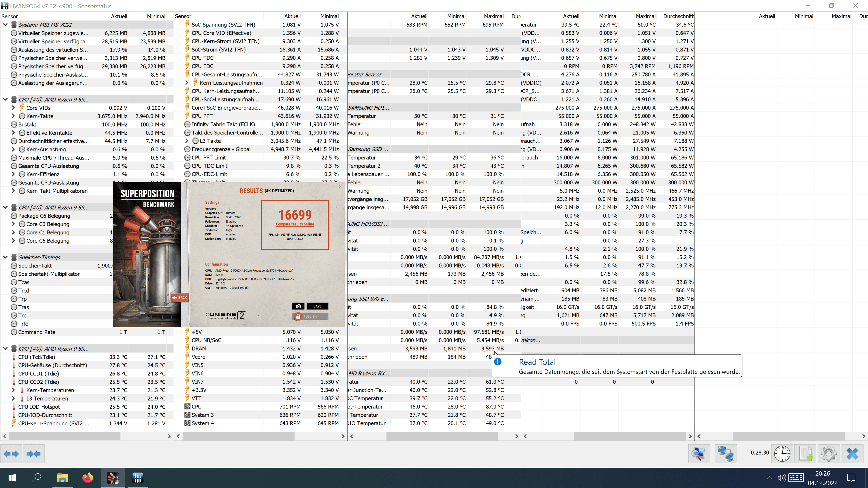Click the lock icon on Publish button

298,316
